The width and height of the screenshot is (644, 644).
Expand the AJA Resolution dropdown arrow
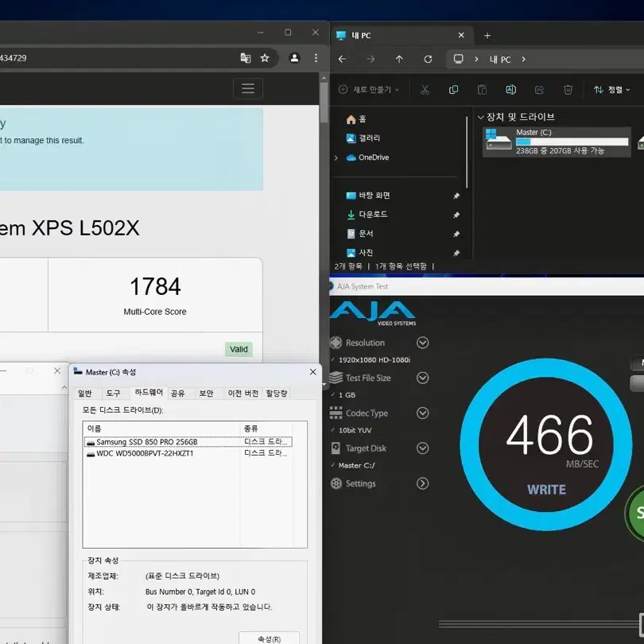click(423, 343)
